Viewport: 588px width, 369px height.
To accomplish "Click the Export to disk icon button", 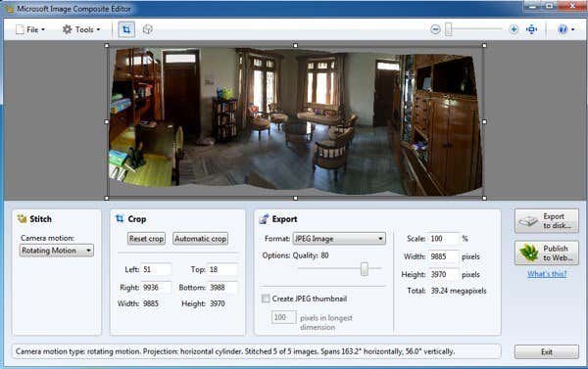I will [547, 221].
